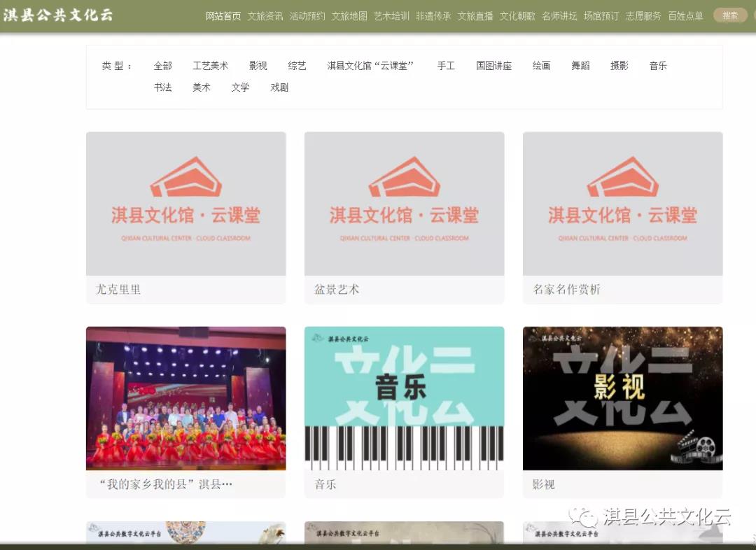This screenshot has height=550, width=756.
Task: Go to 志愿服务 navigation item
Action: (643, 16)
